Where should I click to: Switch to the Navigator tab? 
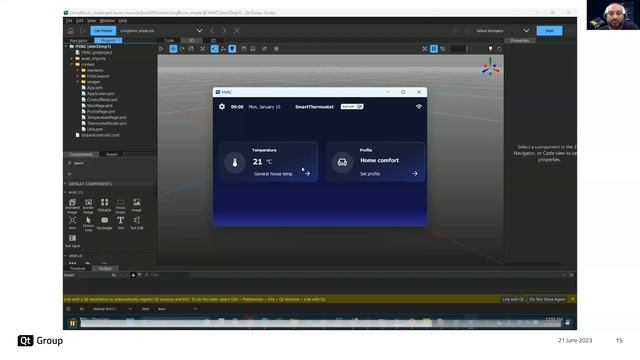(x=79, y=40)
